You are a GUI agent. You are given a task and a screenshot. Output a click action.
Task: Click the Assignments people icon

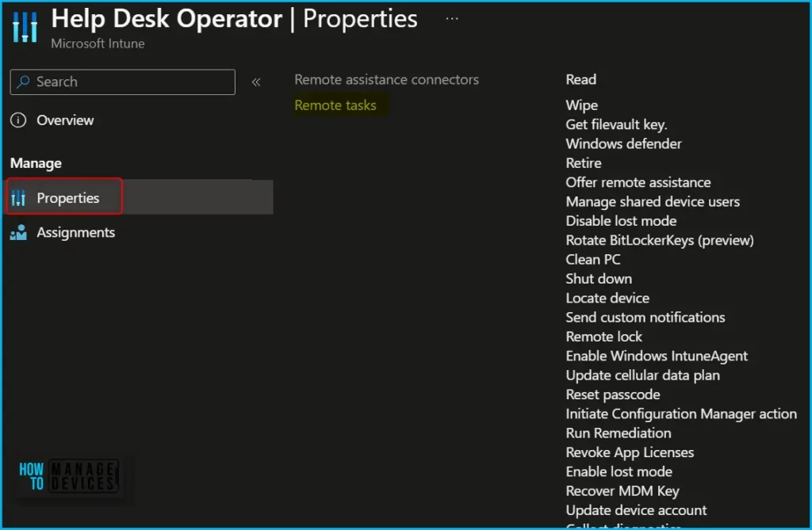coord(18,232)
